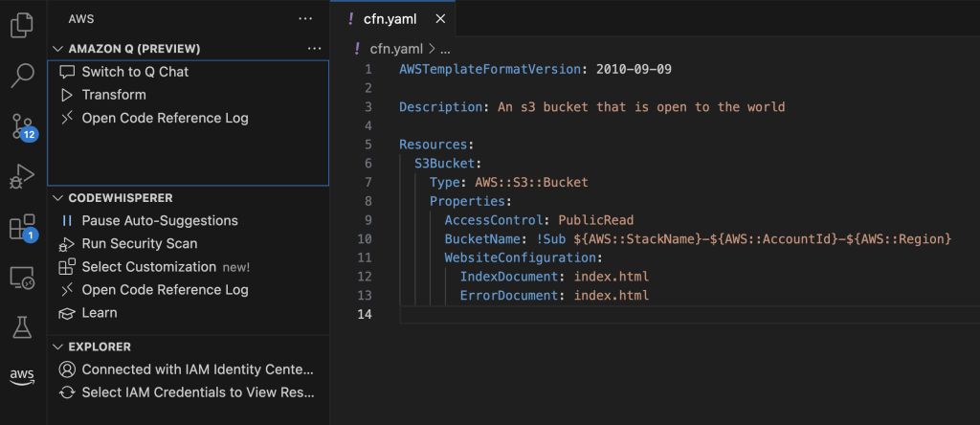Click the bug icon beside Run Security Scan
This screenshot has height=425, width=980.
click(x=67, y=244)
